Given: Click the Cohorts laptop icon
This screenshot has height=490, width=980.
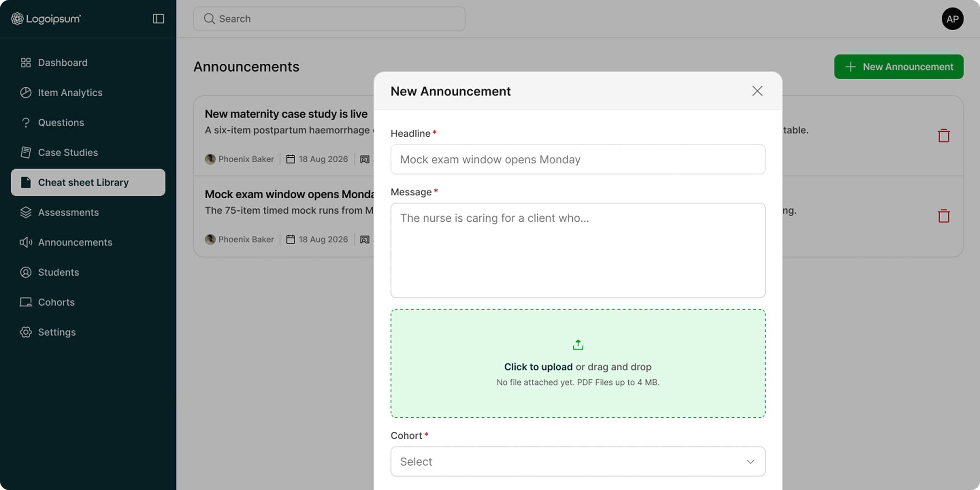Looking at the screenshot, I should (x=26, y=302).
